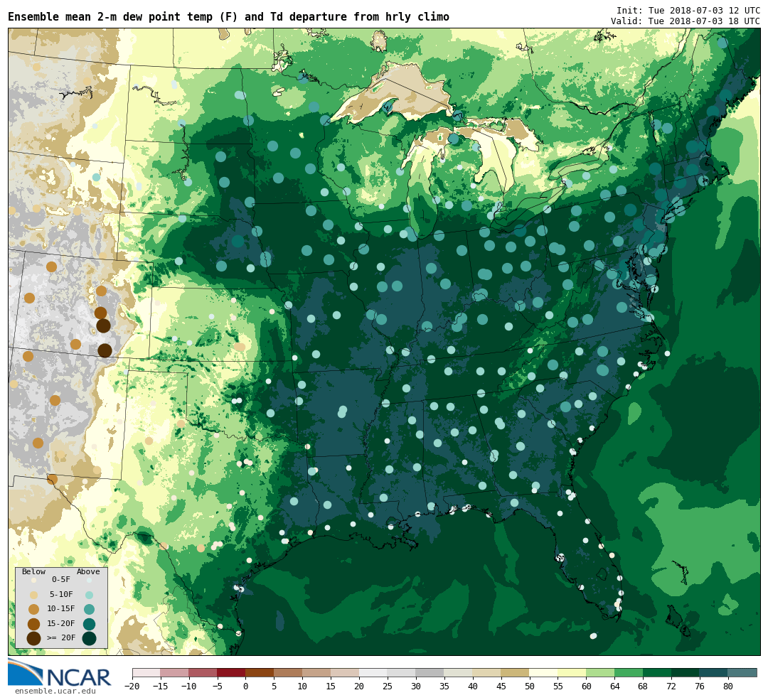The image size is (768, 700).
Task: Open the ensemble.ucar.edu link text
Action: click(55, 691)
